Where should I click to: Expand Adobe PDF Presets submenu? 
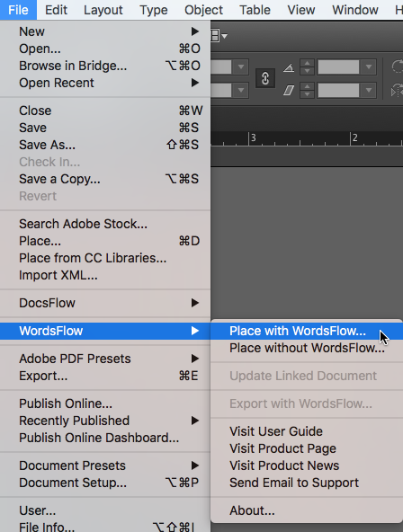[x=105, y=359]
